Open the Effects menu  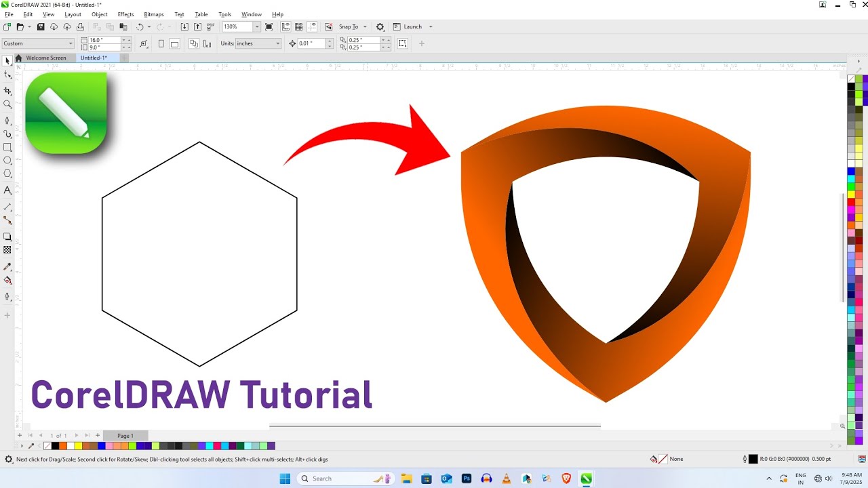[x=125, y=14]
